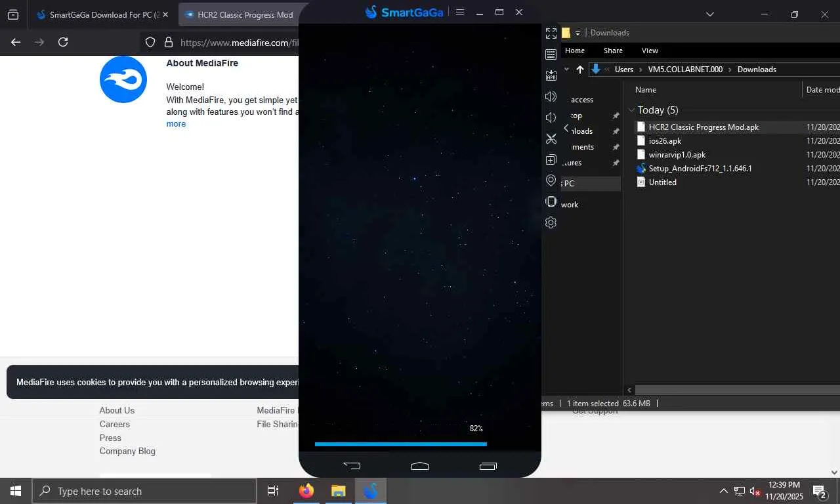Open the SmartGaGa hamburger menu
The width and height of the screenshot is (840, 504).
pyautogui.click(x=460, y=12)
